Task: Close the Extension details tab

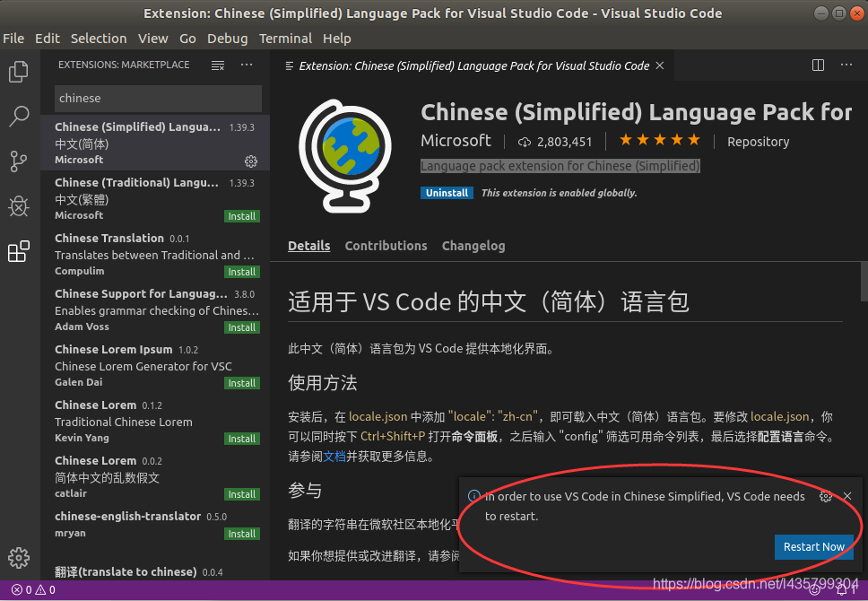Action: pyautogui.click(x=660, y=65)
